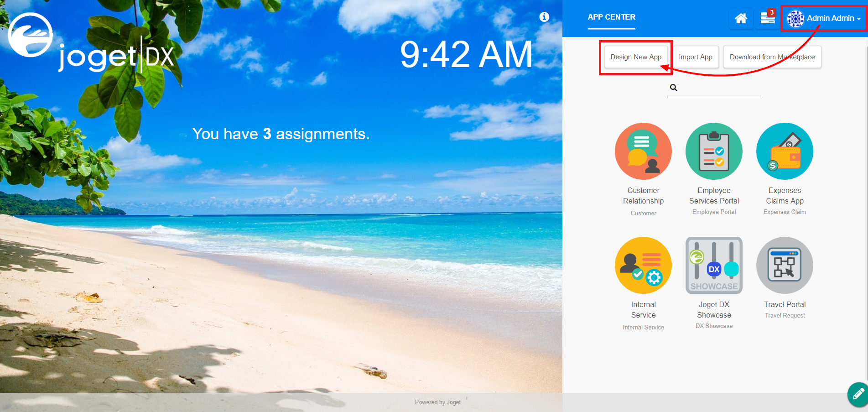This screenshot has height=412, width=868.
Task: Click the Import App button
Action: (x=695, y=57)
